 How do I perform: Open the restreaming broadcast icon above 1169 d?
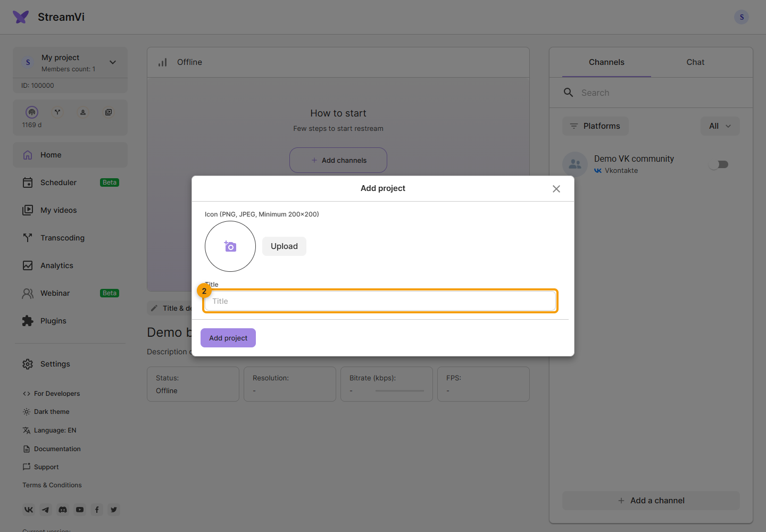point(32,112)
